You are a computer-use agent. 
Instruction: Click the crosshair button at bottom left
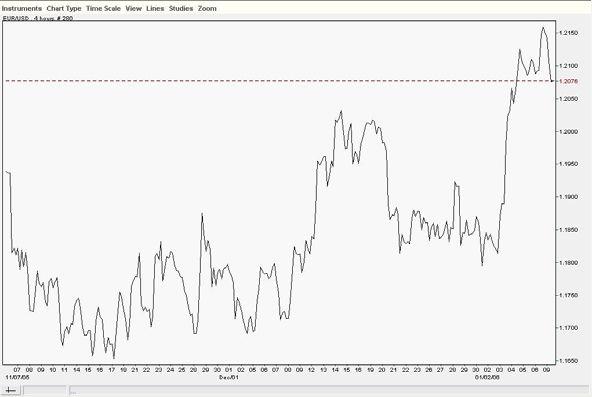(x=11, y=391)
